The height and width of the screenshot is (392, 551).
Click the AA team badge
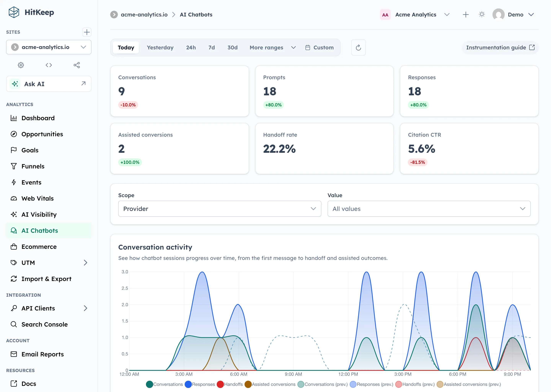coord(385,15)
